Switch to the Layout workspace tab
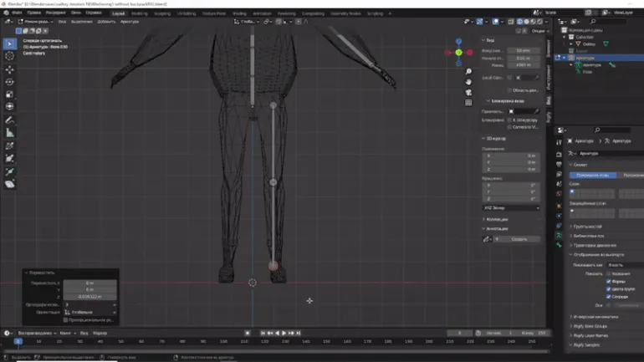 tap(118, 13)
